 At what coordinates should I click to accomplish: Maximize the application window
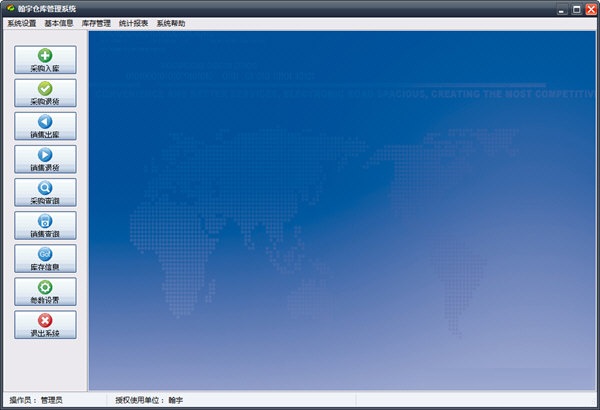pyautogui.click(x=575, y=8)
